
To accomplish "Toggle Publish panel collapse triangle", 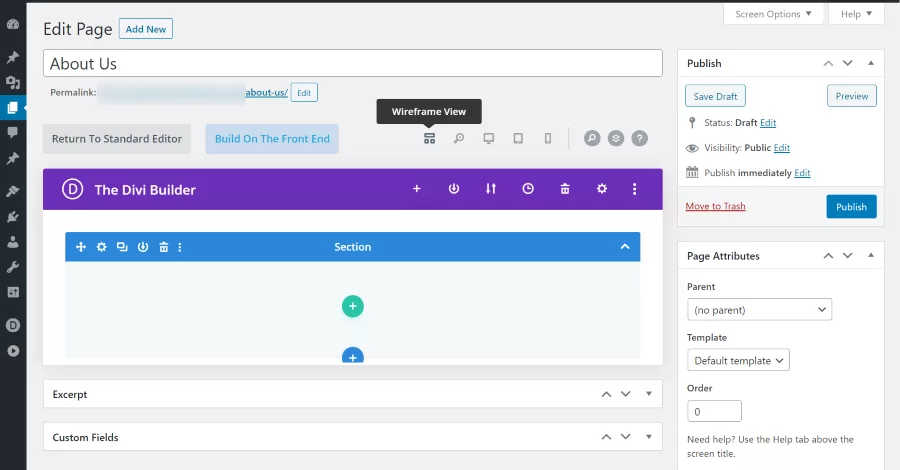I will [x=871, y=63].
